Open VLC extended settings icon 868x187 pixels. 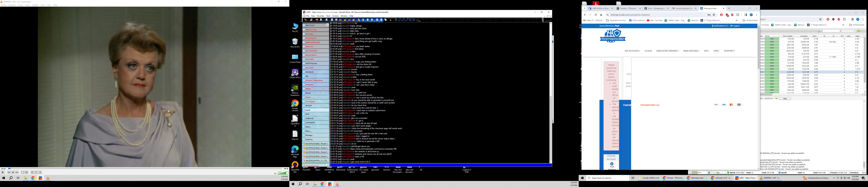(x=27, y=172)
